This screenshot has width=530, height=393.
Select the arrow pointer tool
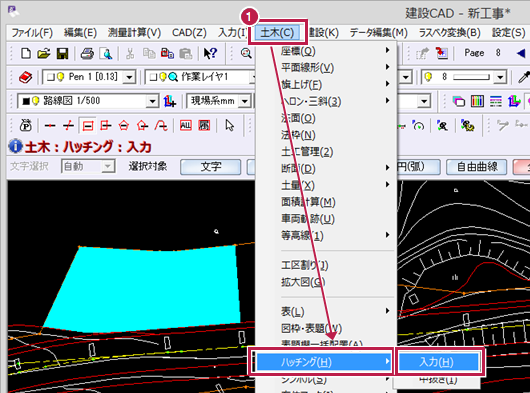pos(230,125)
